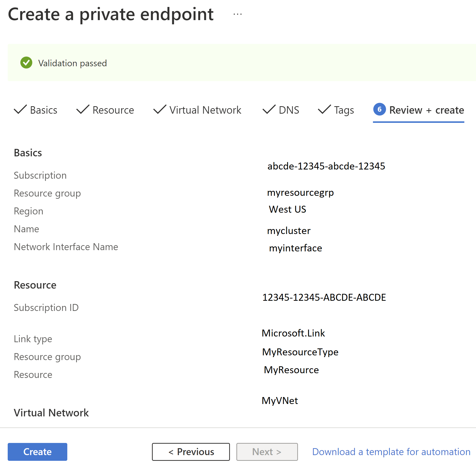
Task: Click the checkmark beside DNS tab
Action: coord(269,109)
